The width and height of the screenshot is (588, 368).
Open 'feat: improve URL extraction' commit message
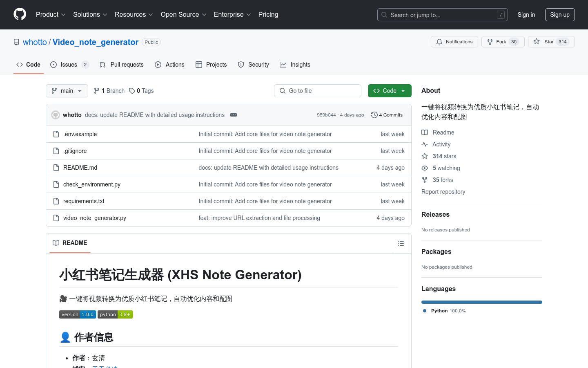pyautogui.click(x=259, y=218)
